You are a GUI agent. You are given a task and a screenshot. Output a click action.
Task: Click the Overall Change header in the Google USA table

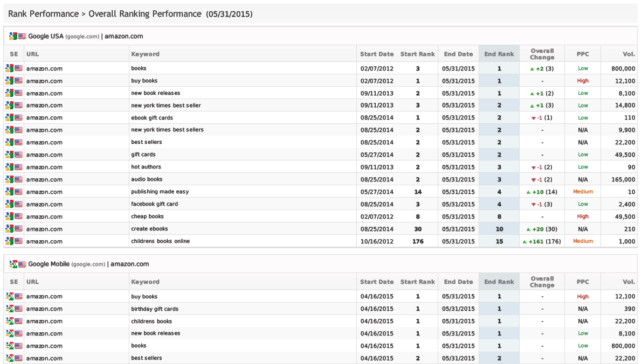click(542, 54)
